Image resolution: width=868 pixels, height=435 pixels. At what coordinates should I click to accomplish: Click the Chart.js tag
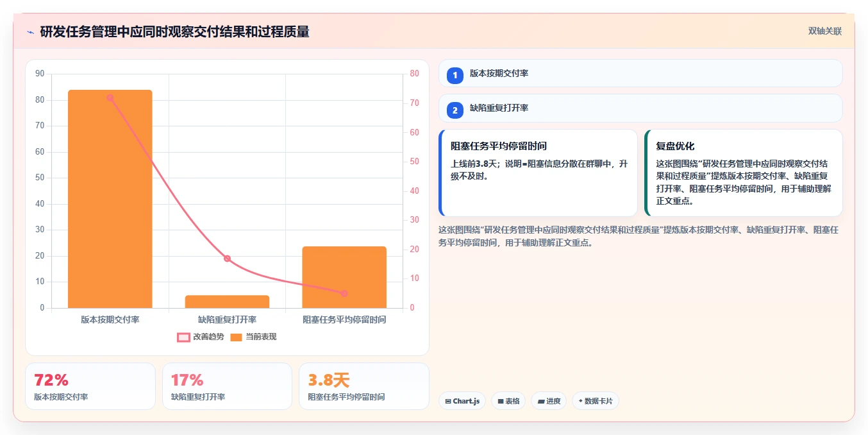[x=462, y=401]
